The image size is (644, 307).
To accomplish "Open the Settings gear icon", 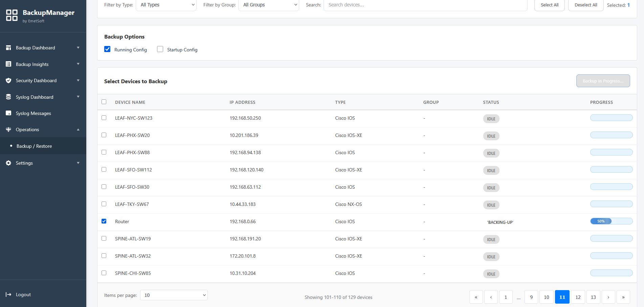I will (8, 163).
